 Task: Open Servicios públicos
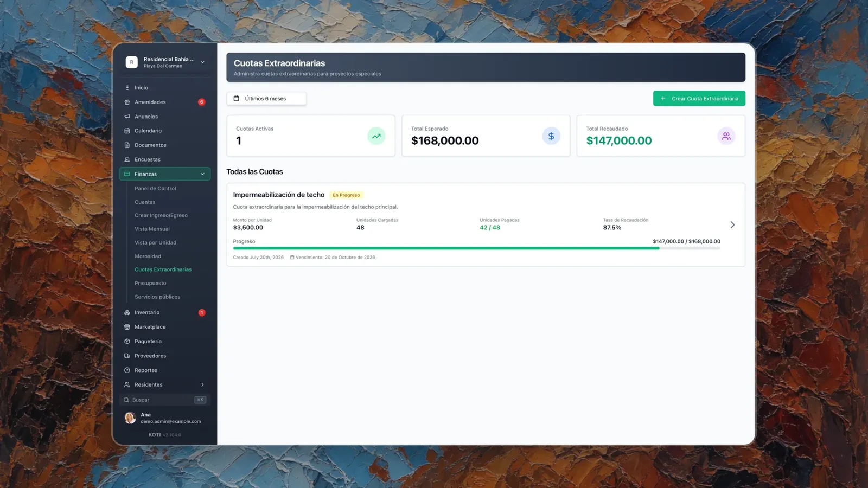tap(157, 297)
